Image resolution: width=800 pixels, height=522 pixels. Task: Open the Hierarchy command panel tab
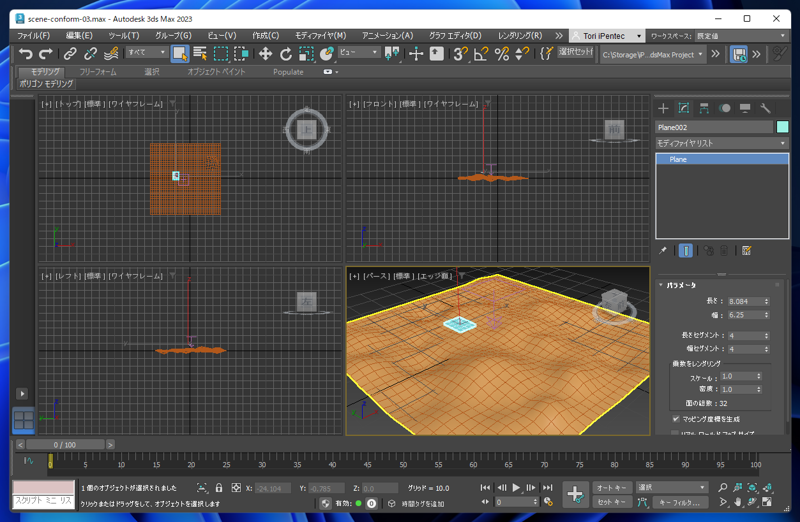[704, 108]
